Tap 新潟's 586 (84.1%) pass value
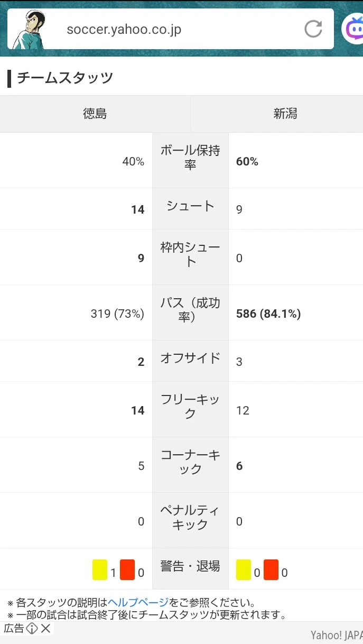Screen dimensions: 363x644 coord(268,314)
